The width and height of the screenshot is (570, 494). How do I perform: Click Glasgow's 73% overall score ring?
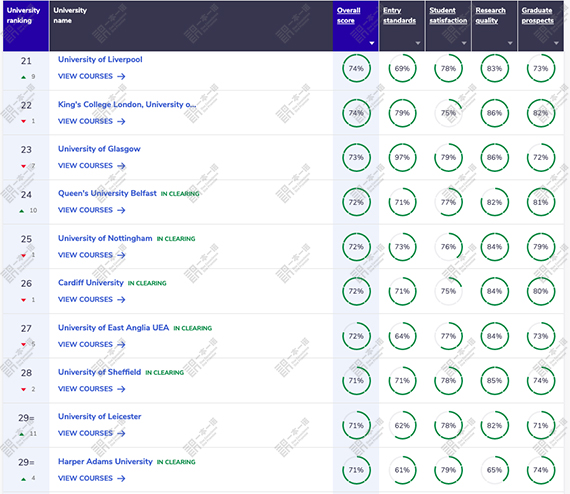point(356,157)
